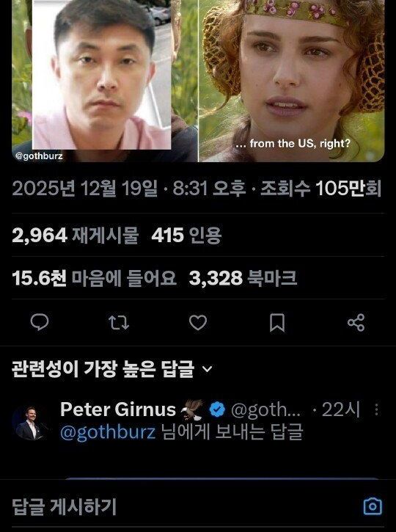The image size is (396, 532).
Task: Open Peter Girnus's profile avatar
Action: coord(29,423)
